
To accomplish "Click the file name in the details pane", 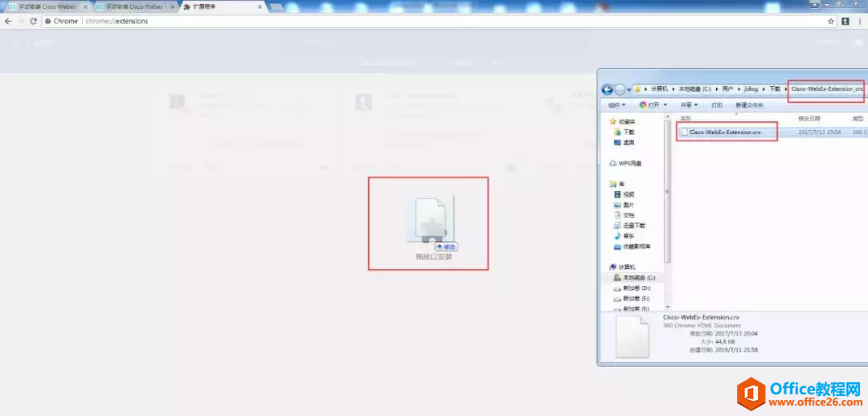I will [701, 317].
